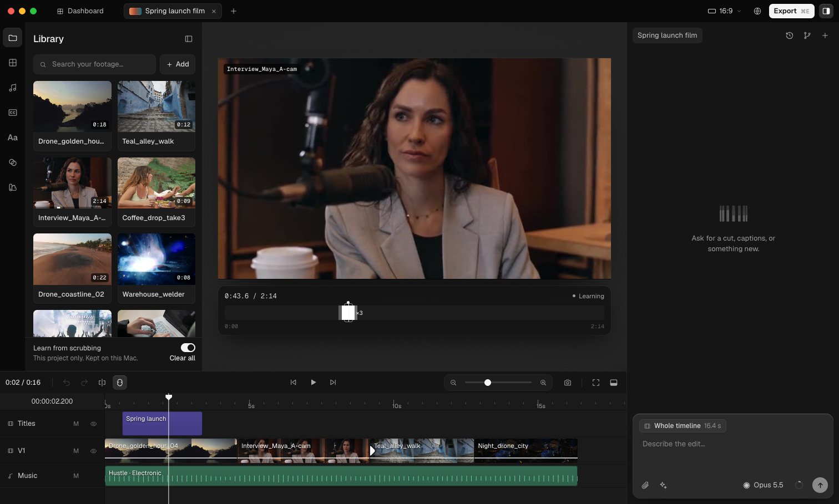Screen dimensions: 839x504
Task: Open chat history clock icon
Action: point(790,35)
